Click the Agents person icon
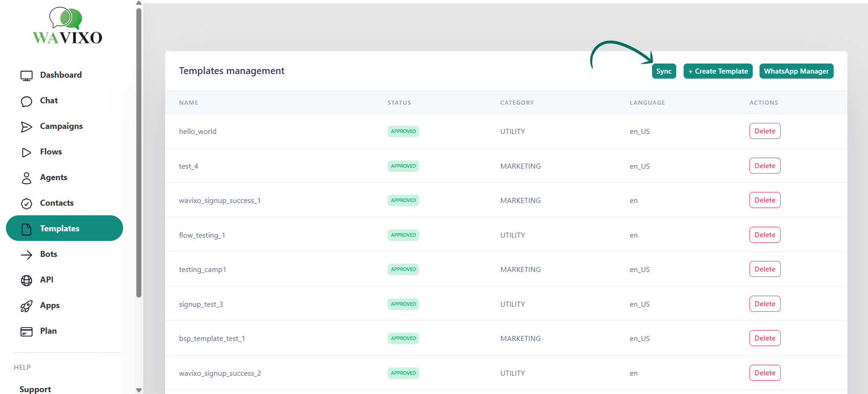The width and height of the screenshot is (868, 394). point(27,178)
